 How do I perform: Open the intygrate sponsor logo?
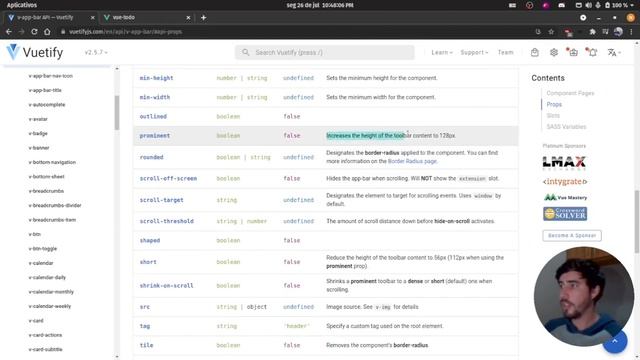565,182
